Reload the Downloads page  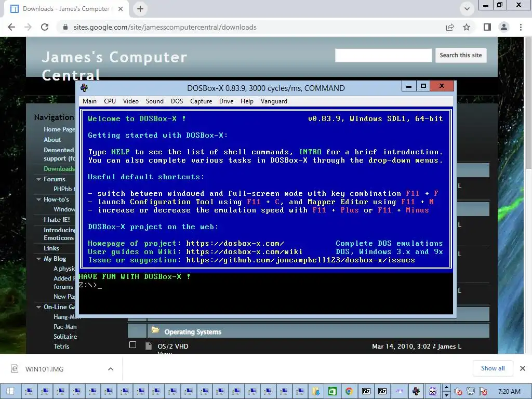point(45,27)
